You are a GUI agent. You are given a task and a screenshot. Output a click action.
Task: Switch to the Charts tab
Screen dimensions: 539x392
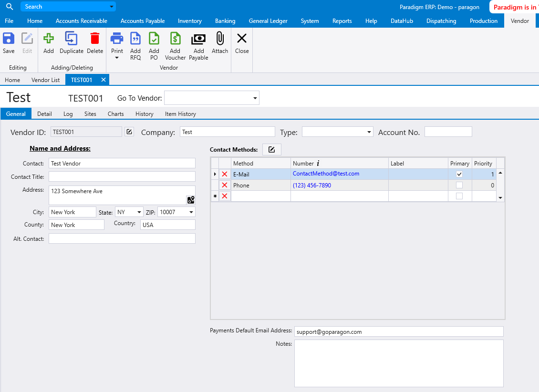click(116, 113)
